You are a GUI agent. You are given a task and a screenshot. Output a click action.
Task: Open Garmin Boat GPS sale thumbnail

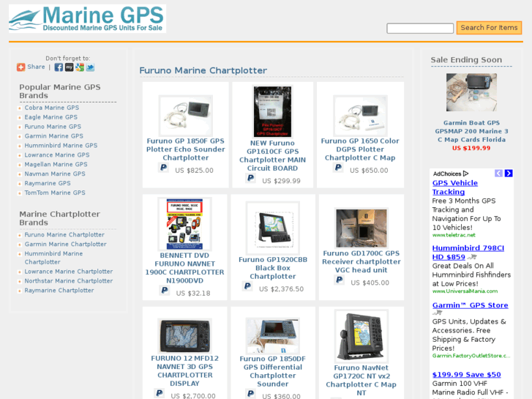pyautogui.click(x=471, y=92)
